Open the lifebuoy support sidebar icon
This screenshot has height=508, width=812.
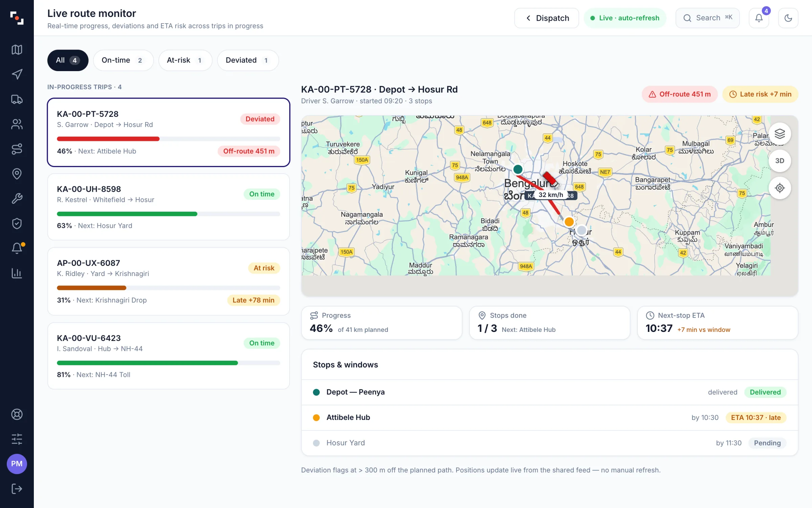click(17, 414)
